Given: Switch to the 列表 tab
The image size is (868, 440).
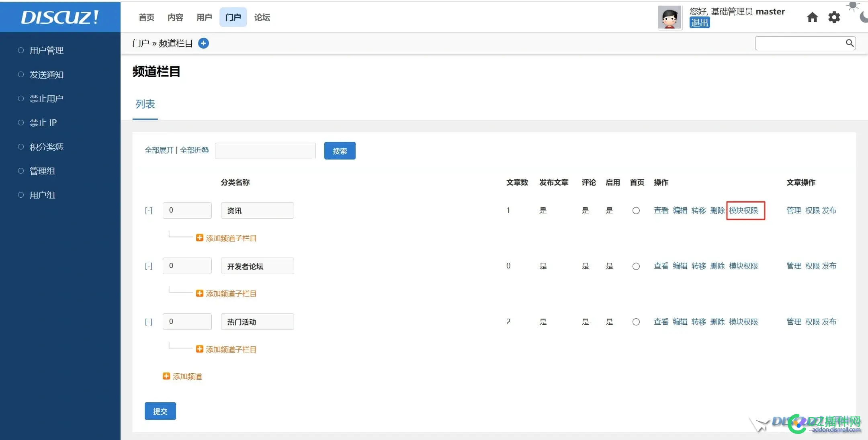Looking at the screenshot, I should click(145, 104).
